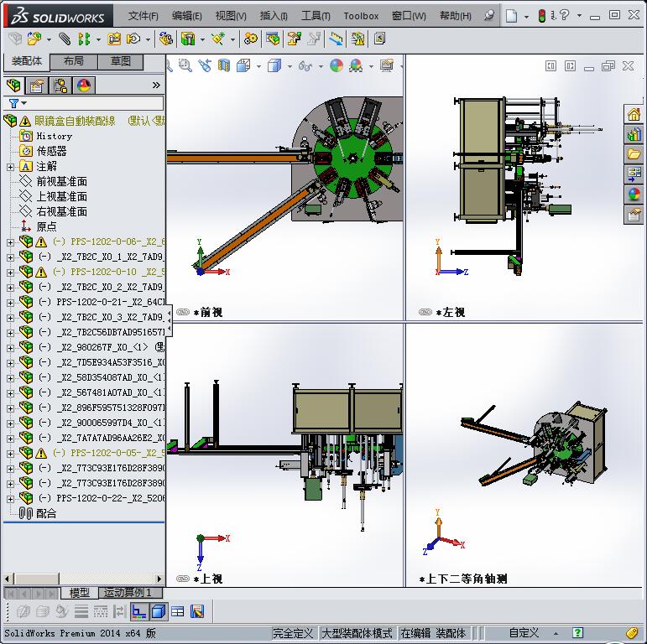Click the AssemblyXpert warning icon

357,39
